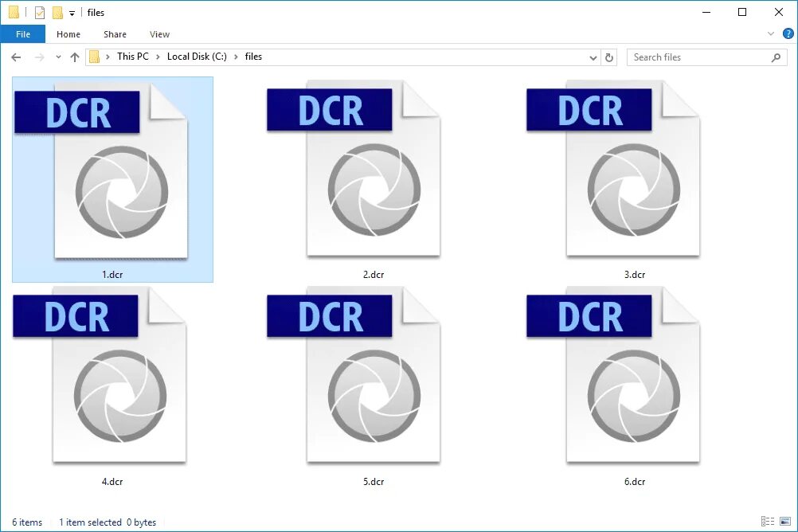Switch to Details view in status bar
798x532 pixels.
[x=768, y=522]
